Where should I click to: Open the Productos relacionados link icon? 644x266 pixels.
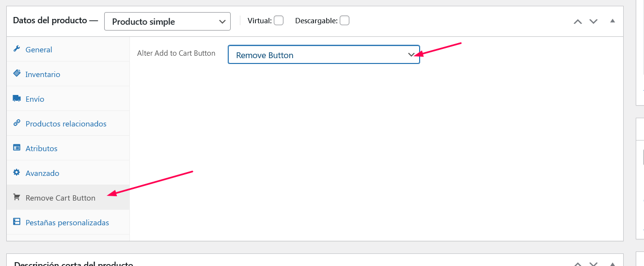16,123
